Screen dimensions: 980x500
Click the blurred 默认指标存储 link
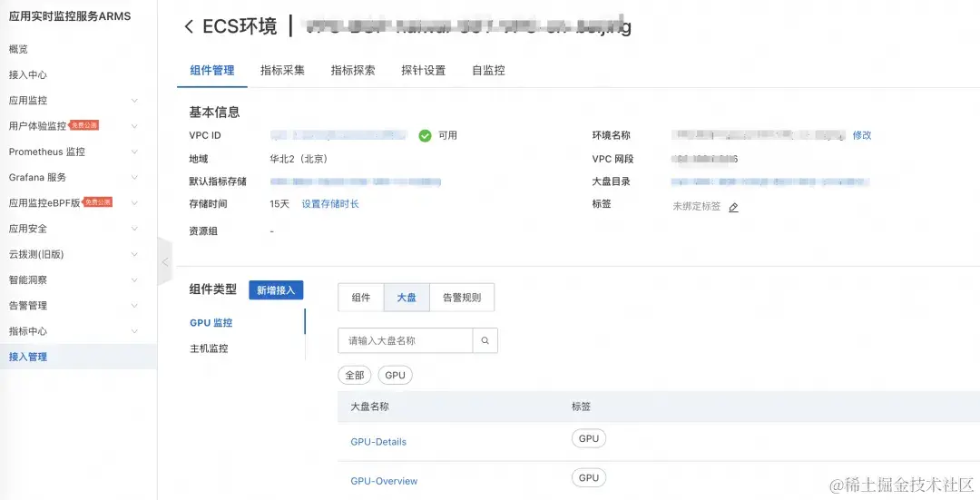click(x=356, y=181)
